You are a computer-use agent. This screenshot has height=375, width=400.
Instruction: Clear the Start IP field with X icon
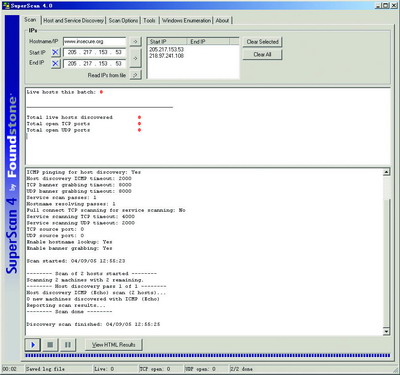tap(55, 52)
